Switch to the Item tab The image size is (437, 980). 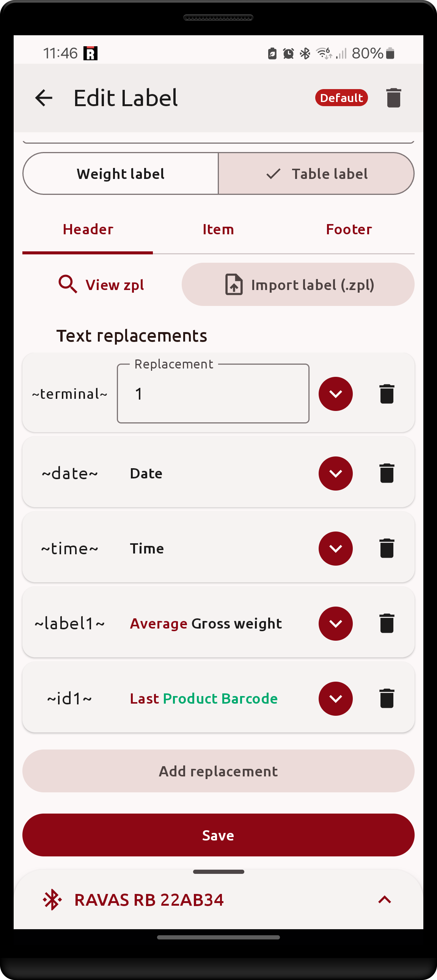[x=218, y=229]
